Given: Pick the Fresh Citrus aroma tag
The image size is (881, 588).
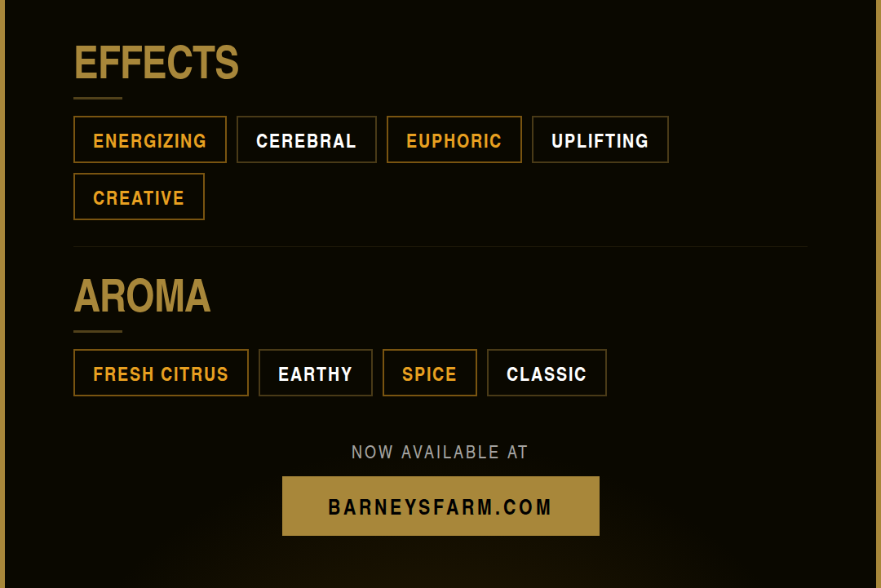Looking at the screenshot, I should click(x=161, y=374).
